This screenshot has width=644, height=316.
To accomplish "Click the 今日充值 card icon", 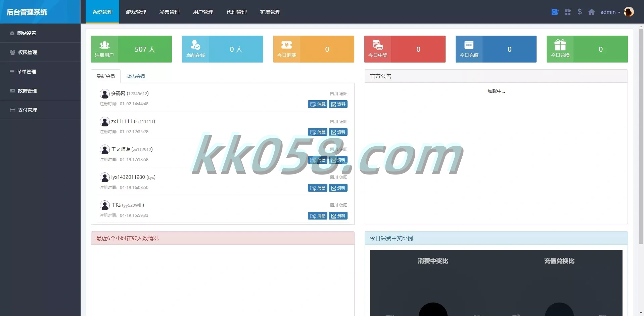I will coord(469,45).
